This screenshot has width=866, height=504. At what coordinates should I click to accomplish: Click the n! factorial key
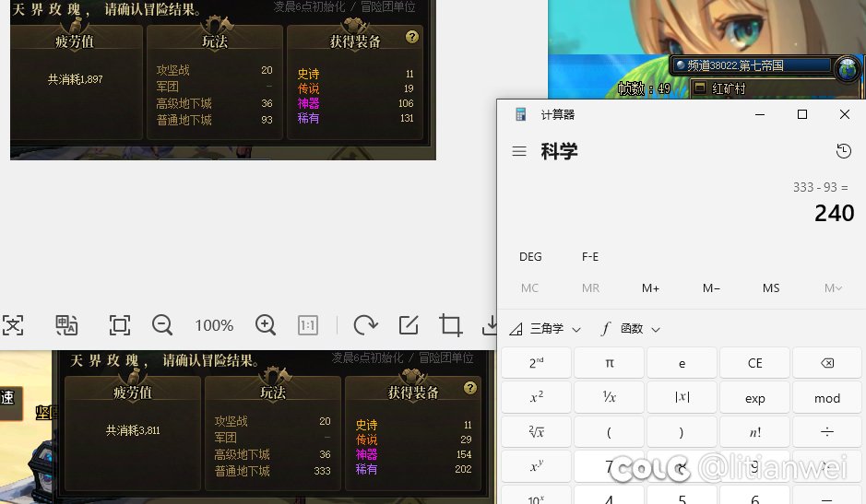point(755,432)
